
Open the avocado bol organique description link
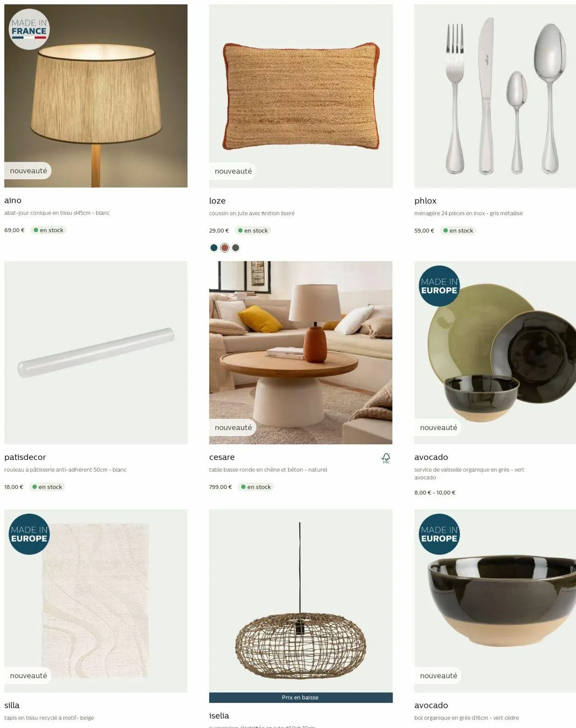[x=466, y=718]
